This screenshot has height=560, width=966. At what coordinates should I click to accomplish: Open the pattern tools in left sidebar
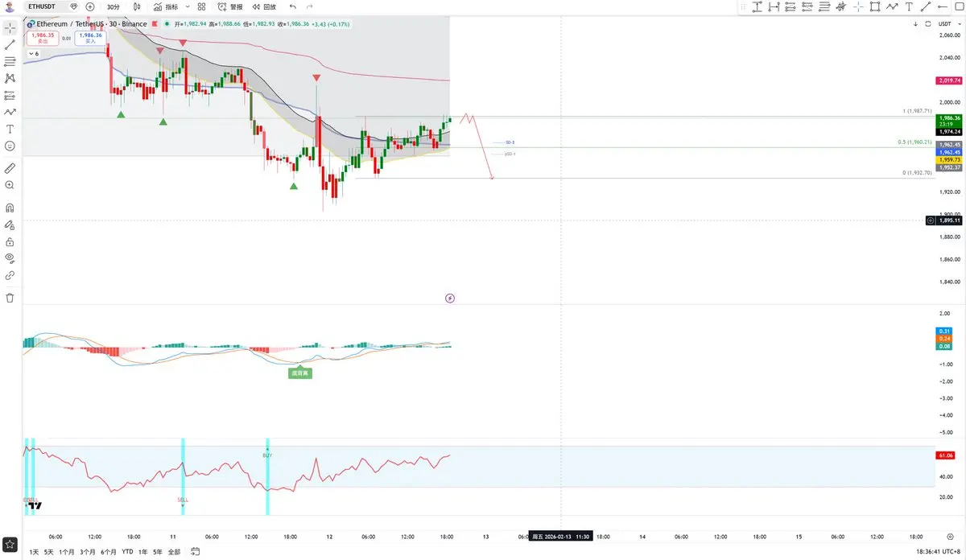[x=10, y=78]
